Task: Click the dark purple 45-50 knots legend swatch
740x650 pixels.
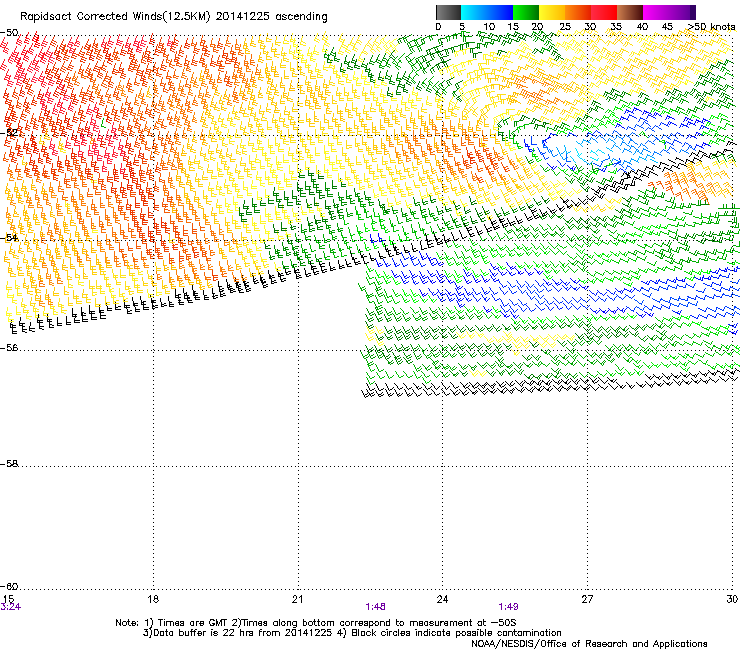Action: click(x=682, y=12)
